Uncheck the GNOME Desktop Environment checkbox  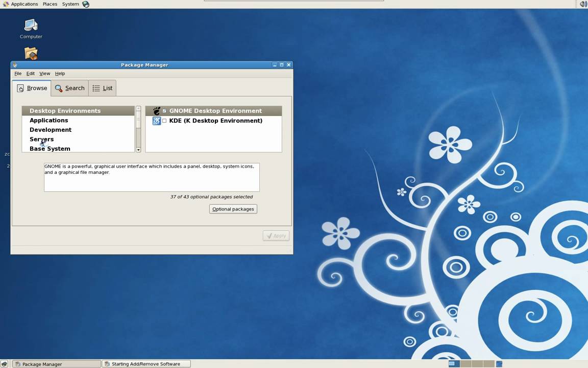[x=164, y=111]
